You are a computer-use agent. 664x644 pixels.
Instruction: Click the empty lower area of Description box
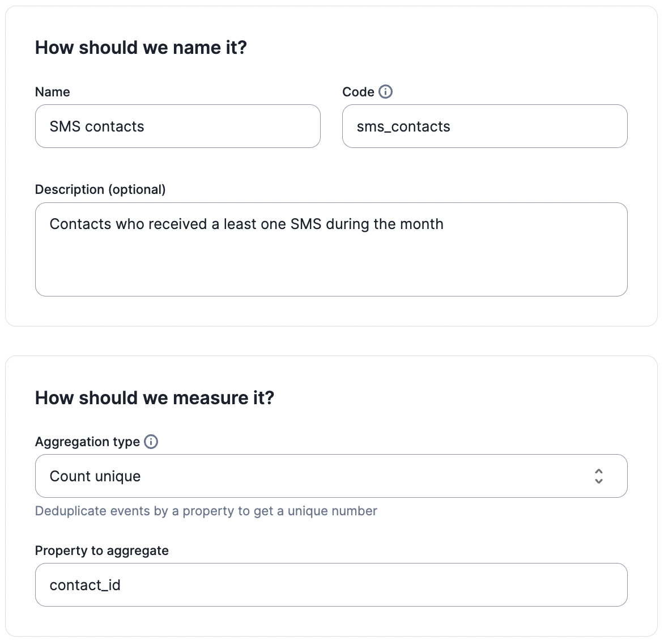click(x=331, y=268)
